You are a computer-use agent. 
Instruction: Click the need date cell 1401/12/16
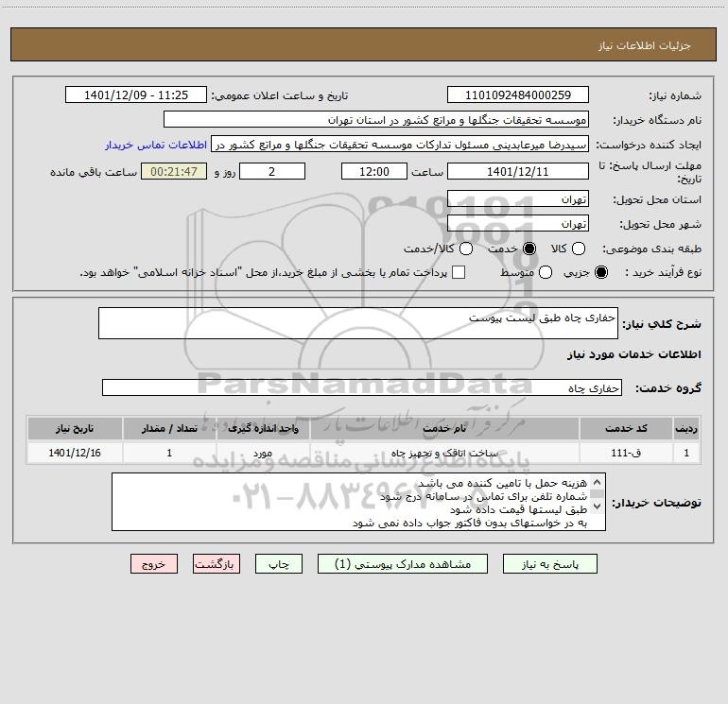pyautogui.click(x=75, y=453)
